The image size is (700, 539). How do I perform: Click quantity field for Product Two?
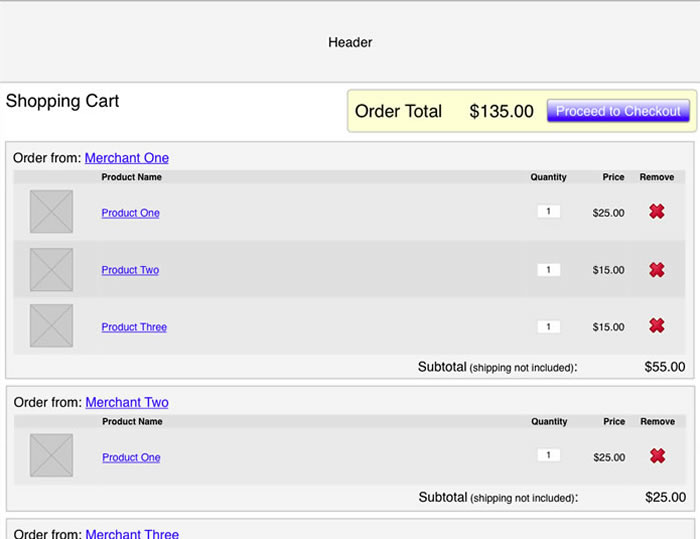click(x=549, y=270)
